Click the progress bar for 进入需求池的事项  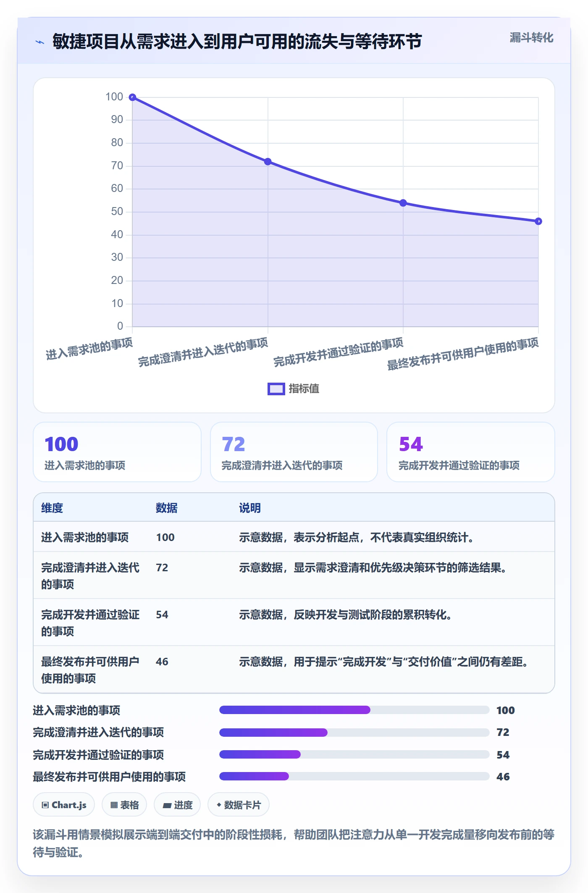click(354, 710)
